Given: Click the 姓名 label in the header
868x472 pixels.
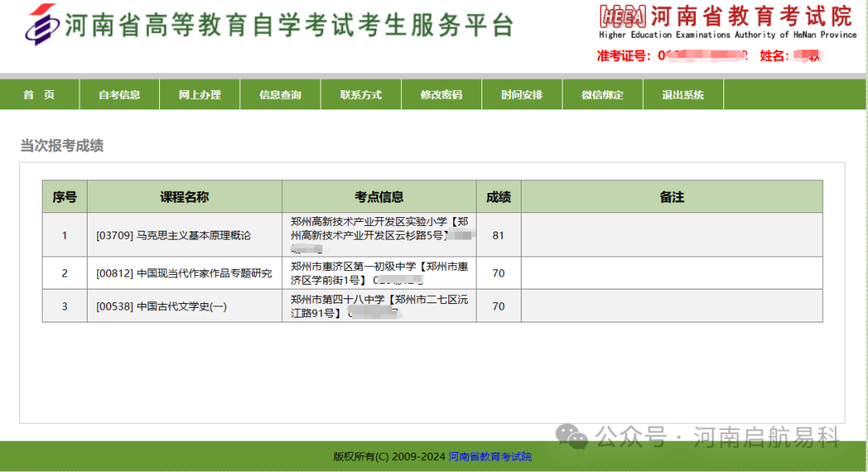Looking at the screenshot, I should (774, 56).
